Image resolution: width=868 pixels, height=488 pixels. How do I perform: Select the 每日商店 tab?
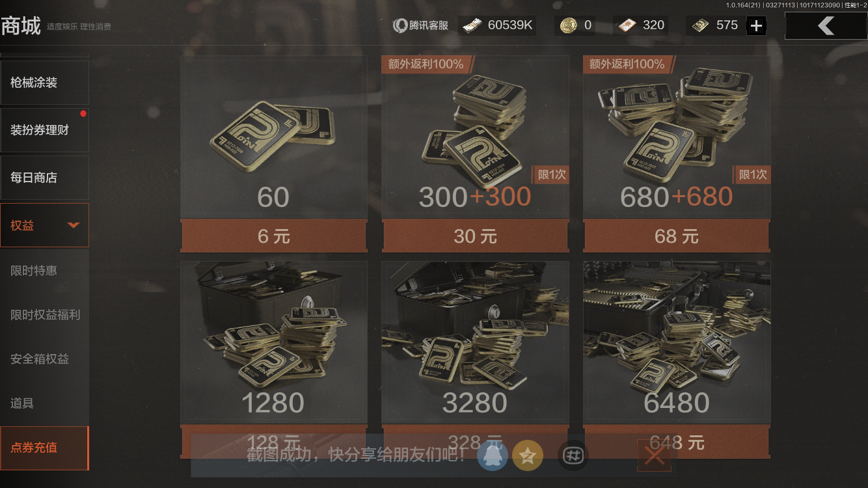44,178
